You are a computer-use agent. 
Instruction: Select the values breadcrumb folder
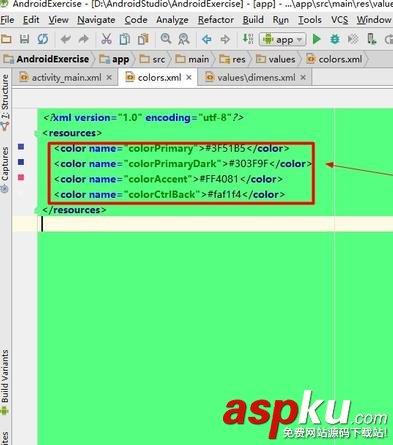276,59
